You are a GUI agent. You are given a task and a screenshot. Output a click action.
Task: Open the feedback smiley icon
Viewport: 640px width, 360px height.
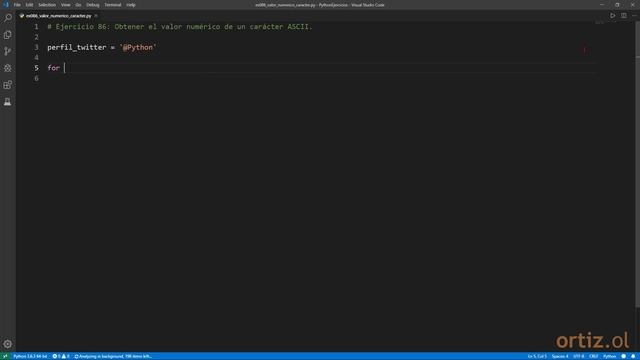point(623,356)
